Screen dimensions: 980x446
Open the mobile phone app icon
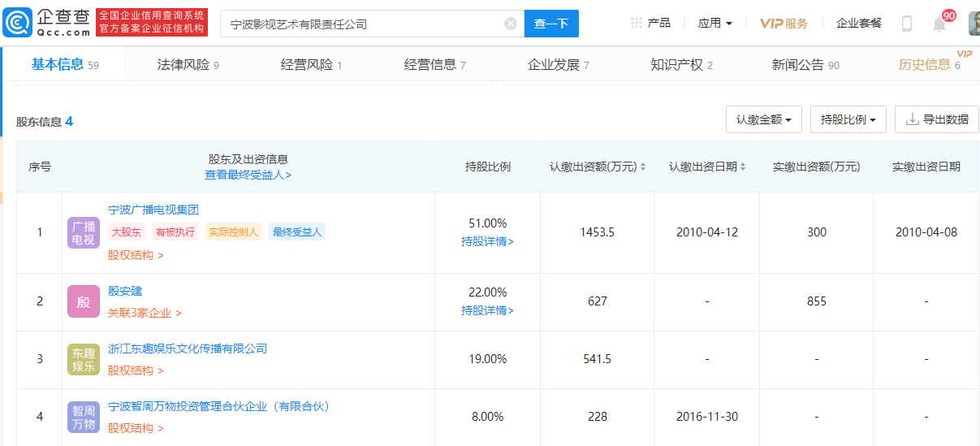(x=907, y=24)
